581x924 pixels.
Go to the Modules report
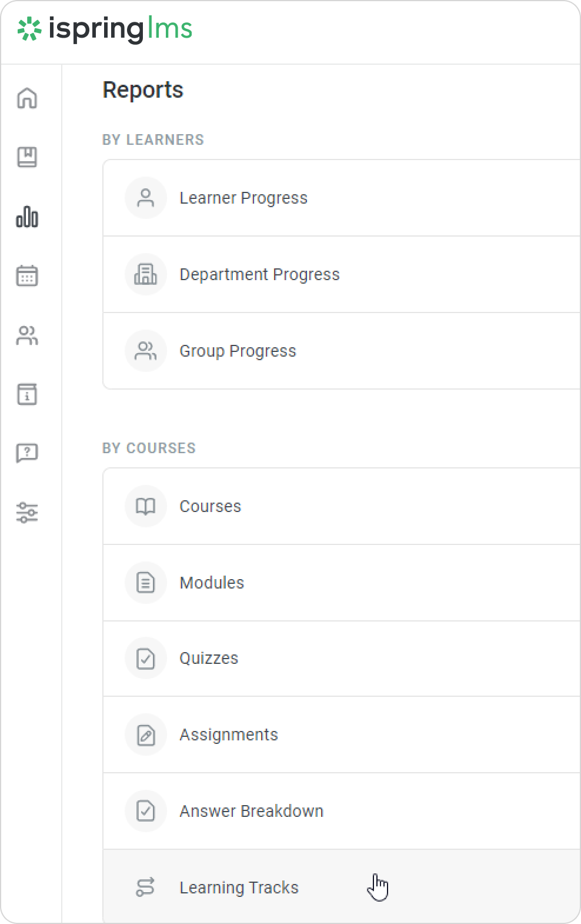212,583
